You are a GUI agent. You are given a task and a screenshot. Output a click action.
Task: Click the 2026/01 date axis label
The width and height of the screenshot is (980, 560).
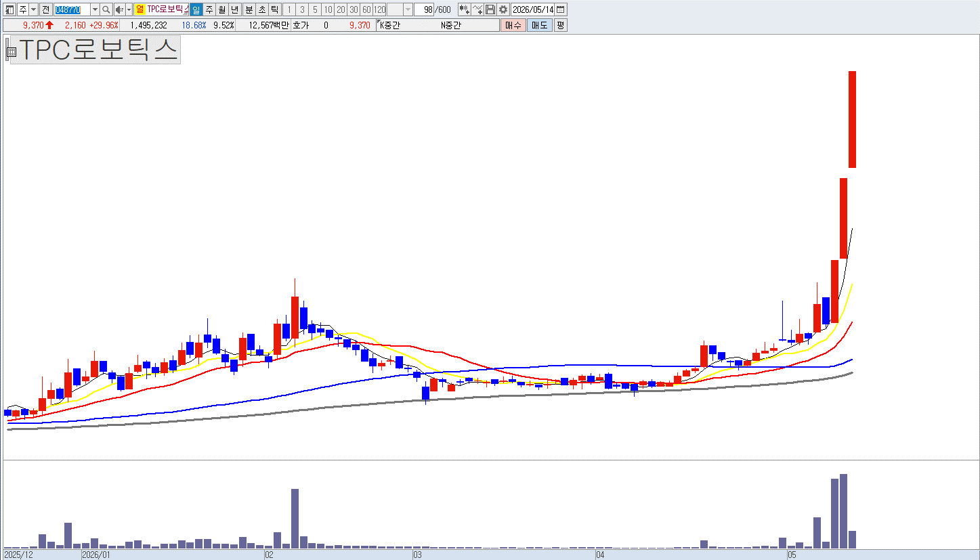(x=95, y=555)
